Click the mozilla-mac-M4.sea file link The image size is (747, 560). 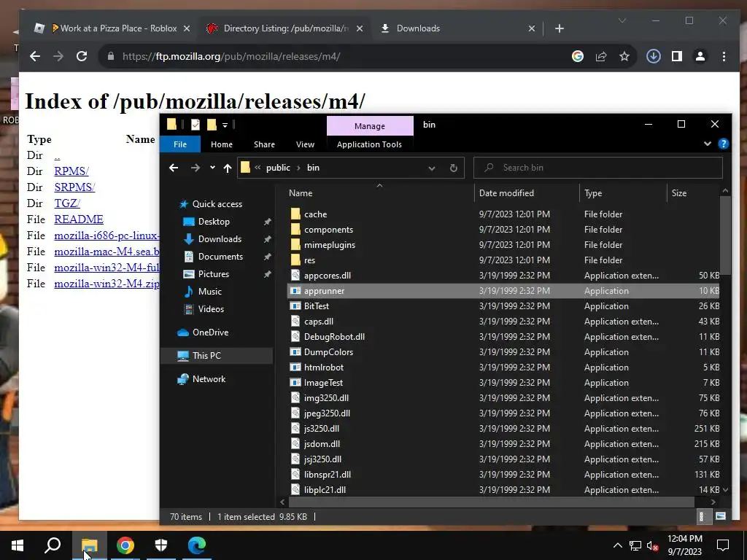tap(107, 252)
